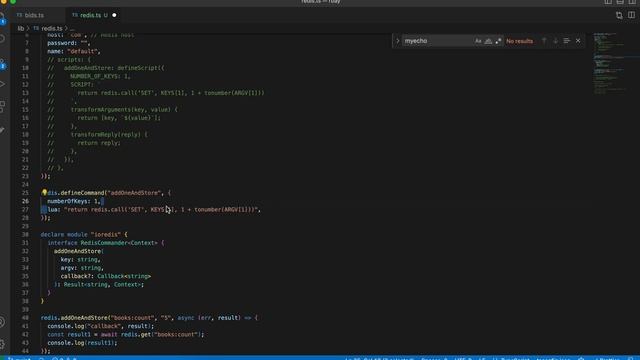The height and width of the screenshot is (360, 640).
Task: Focus the find input containing myecho
Action: (437, 41)
